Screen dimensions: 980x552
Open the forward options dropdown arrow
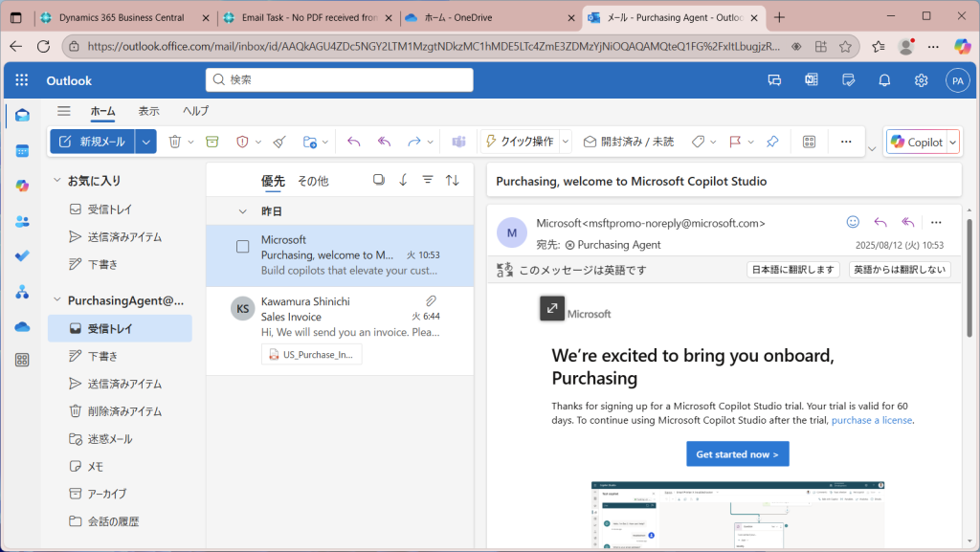(x=430, y=143)
